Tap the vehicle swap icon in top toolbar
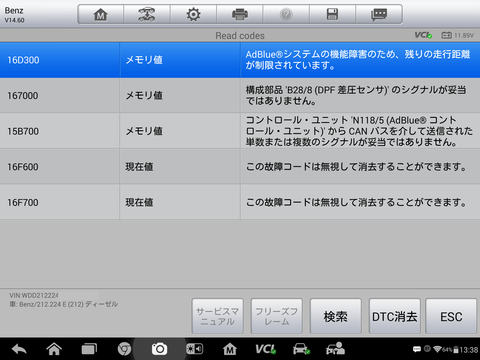480x360 pixels. point(147,14)
